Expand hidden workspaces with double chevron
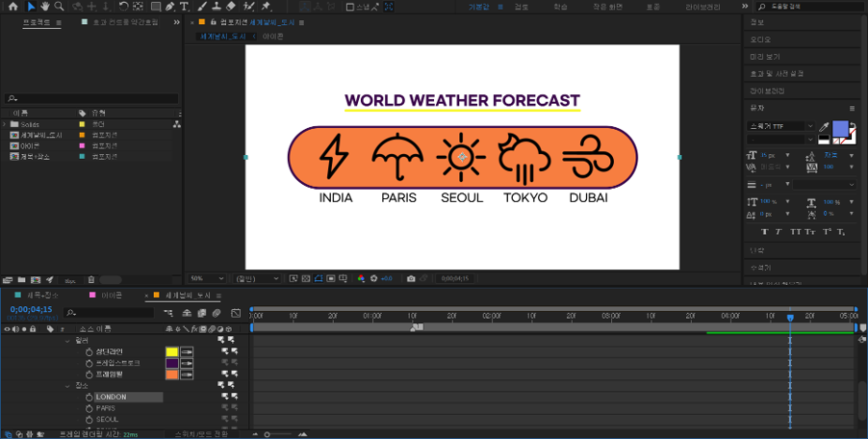Image resolution: width=868 pixels, height=439 pixels. [745, 6]
